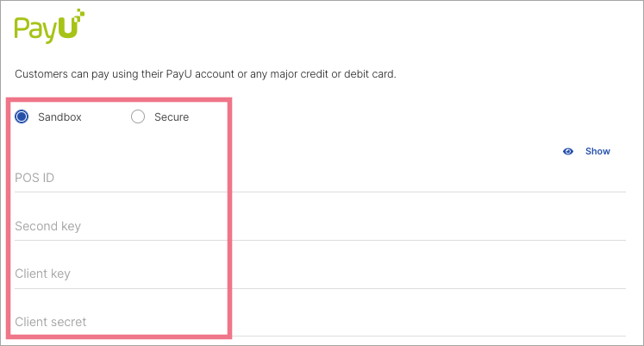This screenshot has width=644, height=346.
Task: Click the Show link to reveal keys
Action: [597, 151]
